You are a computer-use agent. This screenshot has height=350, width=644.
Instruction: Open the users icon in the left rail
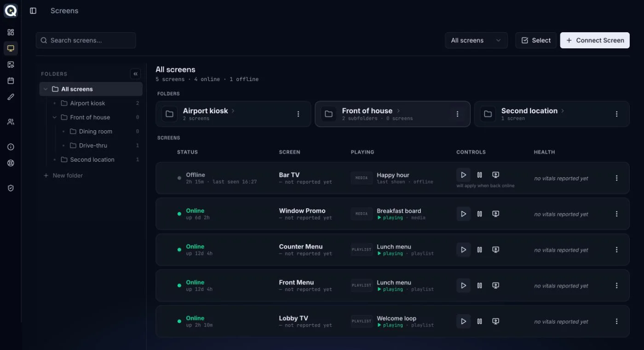(x=11, y=122)
